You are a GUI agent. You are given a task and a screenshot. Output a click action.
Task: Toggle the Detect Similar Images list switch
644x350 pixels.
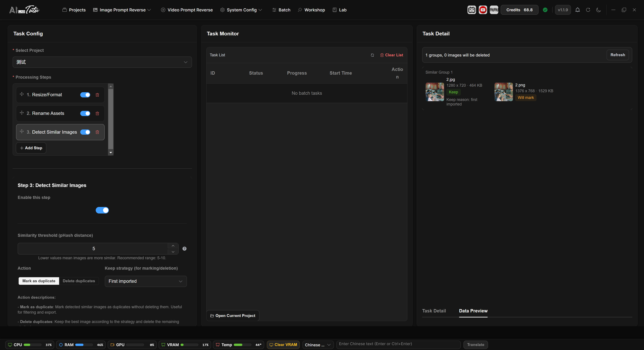85,132
